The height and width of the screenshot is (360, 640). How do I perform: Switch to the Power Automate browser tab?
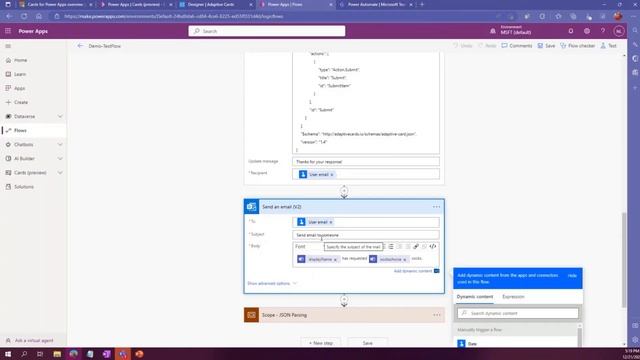376,4
